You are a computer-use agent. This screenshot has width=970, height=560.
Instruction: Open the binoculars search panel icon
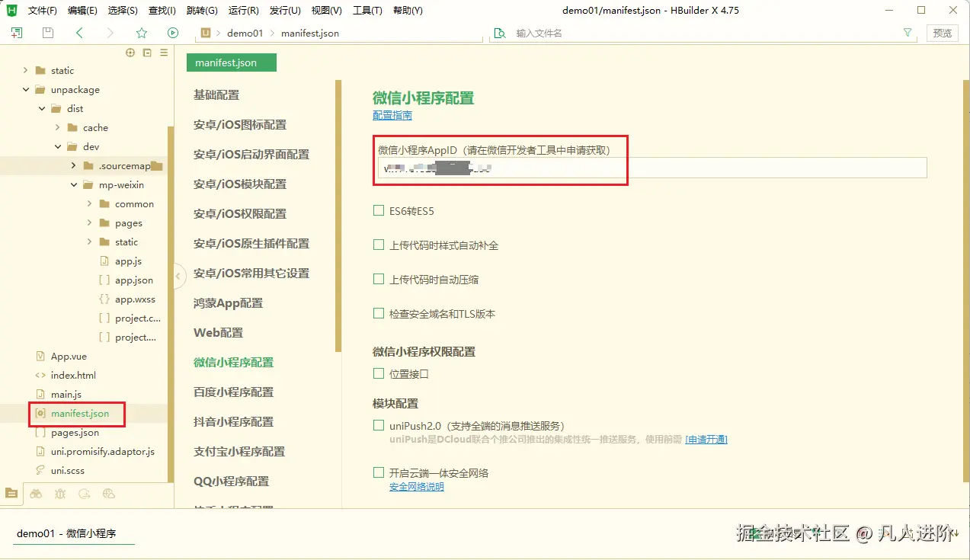pyautogui.click(x=36, y=494)
